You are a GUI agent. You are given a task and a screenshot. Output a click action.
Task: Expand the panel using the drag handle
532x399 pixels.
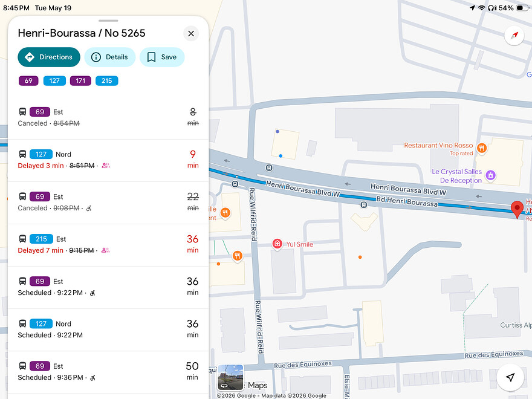[x=108, y=21]
